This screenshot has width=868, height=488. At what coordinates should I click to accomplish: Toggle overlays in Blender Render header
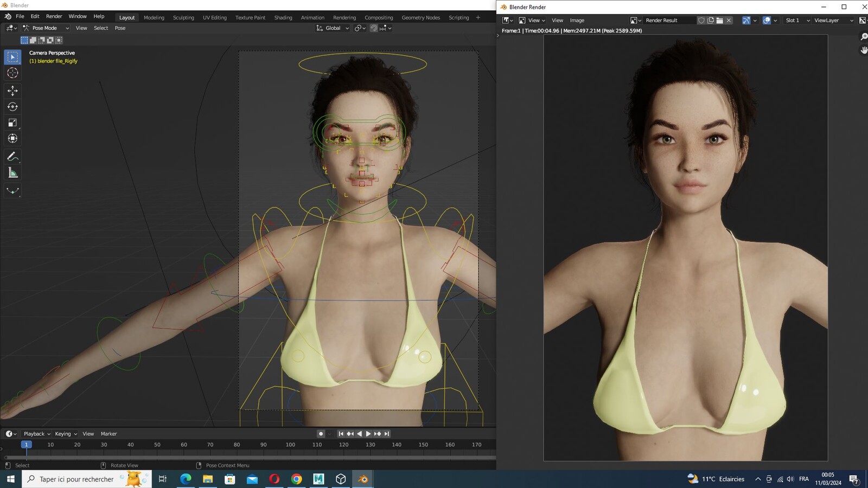tap(767, 20)
